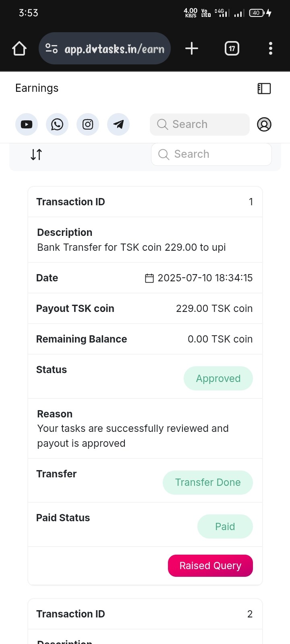Focus the transactions Search field

[x=211, y=154]
